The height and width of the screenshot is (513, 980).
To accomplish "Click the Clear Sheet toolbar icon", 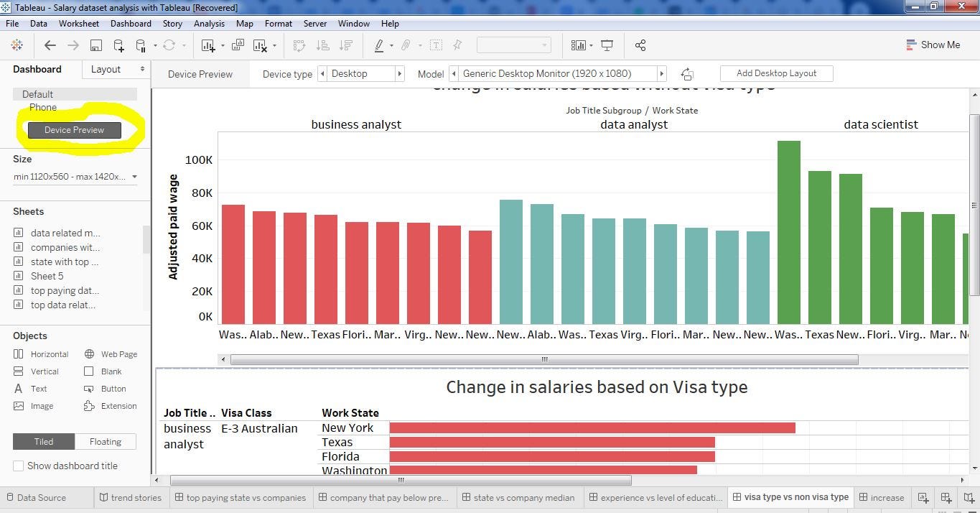I will pyautogui.click(x=260, y=45).
